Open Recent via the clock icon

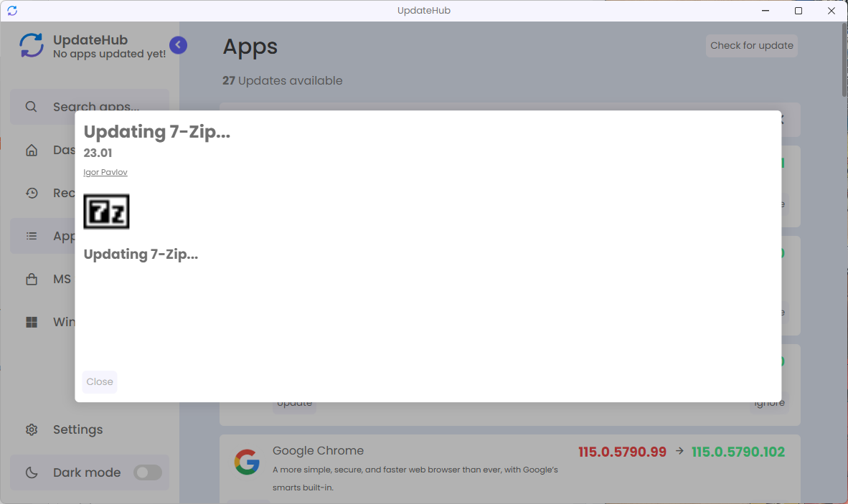(32, 193)
